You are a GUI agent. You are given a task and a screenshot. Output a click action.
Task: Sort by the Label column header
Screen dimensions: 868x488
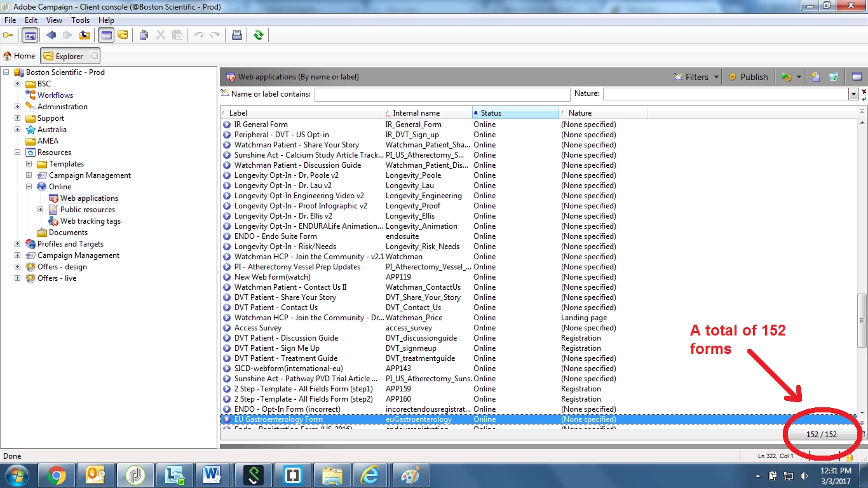(302, 113)
